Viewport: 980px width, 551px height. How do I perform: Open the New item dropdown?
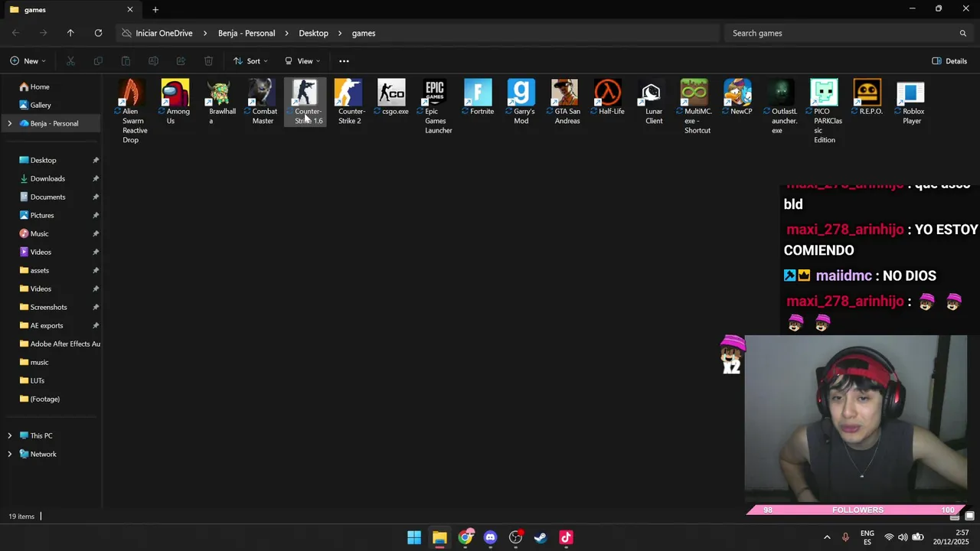(28, 61)
